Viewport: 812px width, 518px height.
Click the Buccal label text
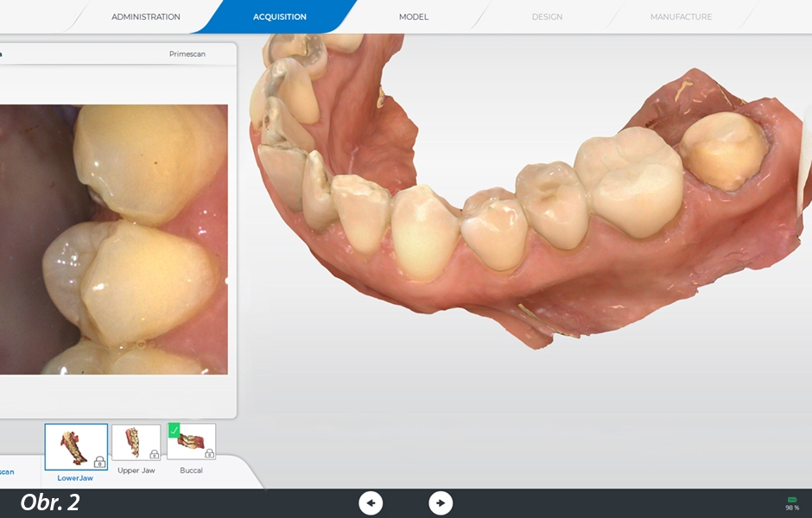pyautogui.click(x=191, y=471)
